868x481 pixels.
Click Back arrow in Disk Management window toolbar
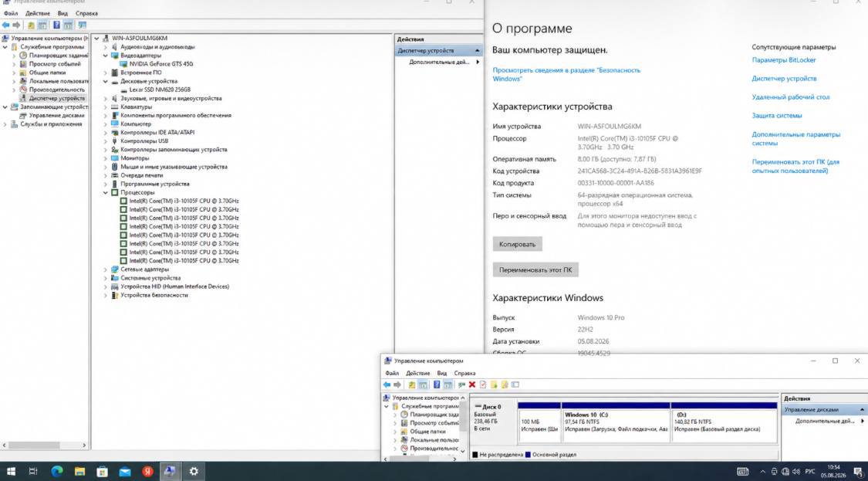(387, 384)
